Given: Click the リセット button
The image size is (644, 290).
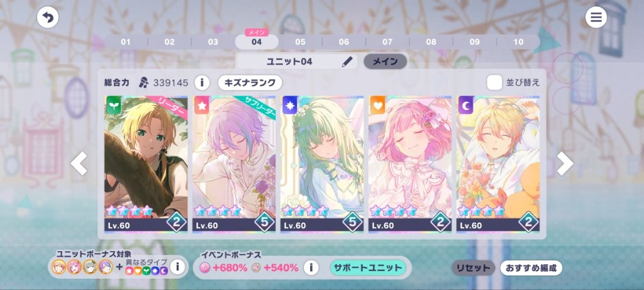Looking at the screenshot, I should (473, 268).
